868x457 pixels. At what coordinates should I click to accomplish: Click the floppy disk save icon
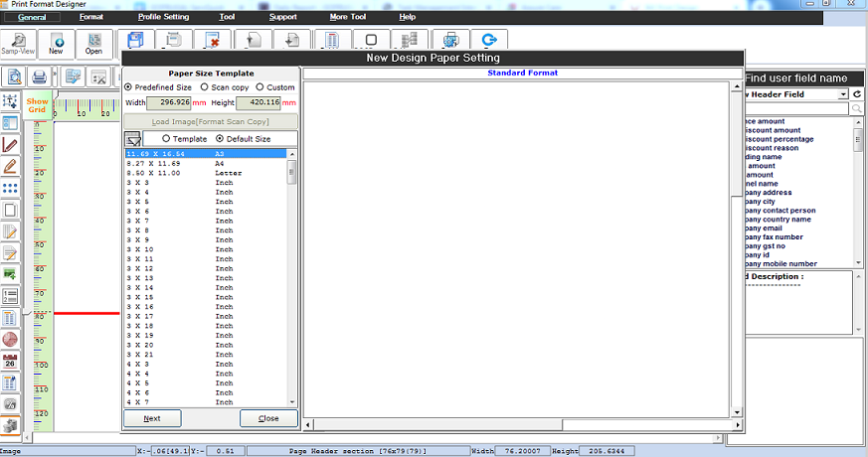135,40
